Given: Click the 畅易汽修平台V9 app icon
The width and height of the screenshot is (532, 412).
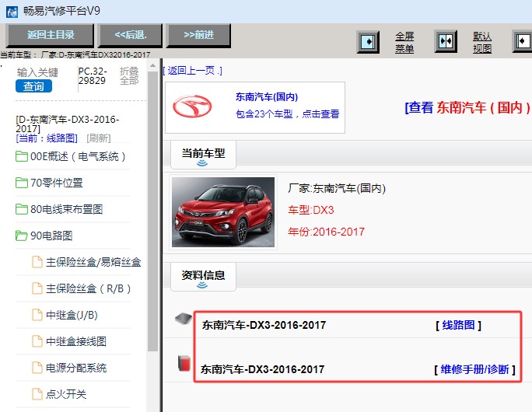Looking at the screenshot, I should pos(12,12).
